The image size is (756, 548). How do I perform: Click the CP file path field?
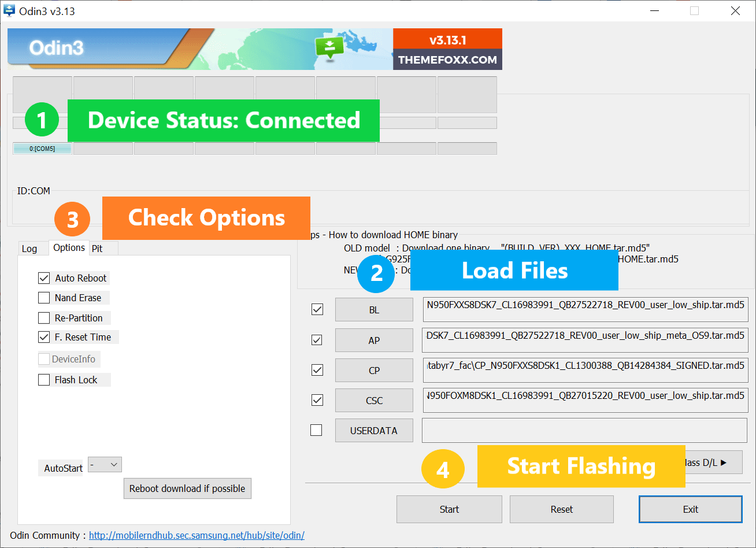click(x=585, y=370)
